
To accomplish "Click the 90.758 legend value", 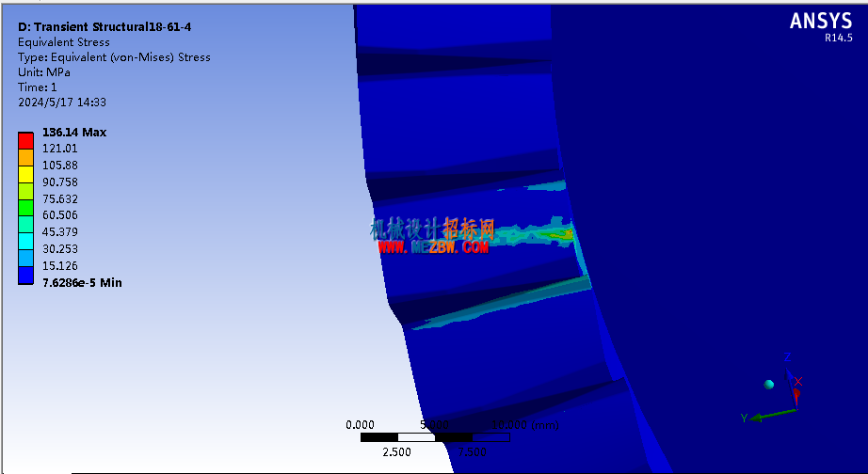I will click(x=60, y=182).
